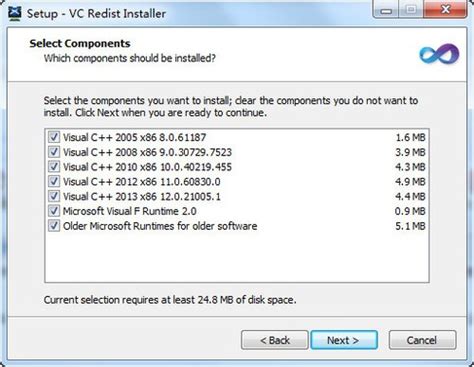Uncheck Older Microsoft Runtimes for older software
The height and width of the screenshot is (367, 474).
54,226
